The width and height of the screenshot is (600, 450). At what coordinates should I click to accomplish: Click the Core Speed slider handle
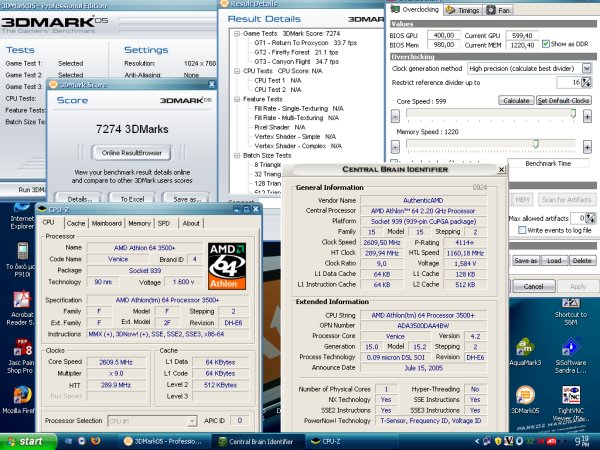573,113
